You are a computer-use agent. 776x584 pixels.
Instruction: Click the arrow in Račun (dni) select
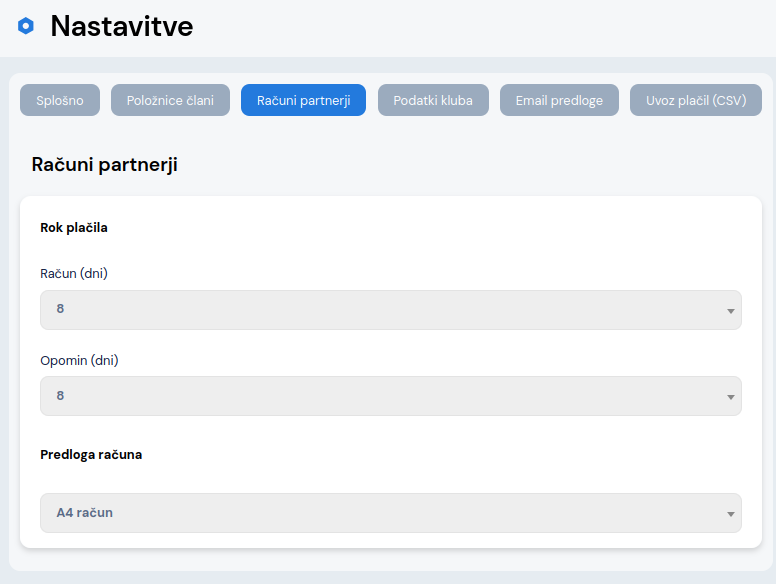coord(730,311)
